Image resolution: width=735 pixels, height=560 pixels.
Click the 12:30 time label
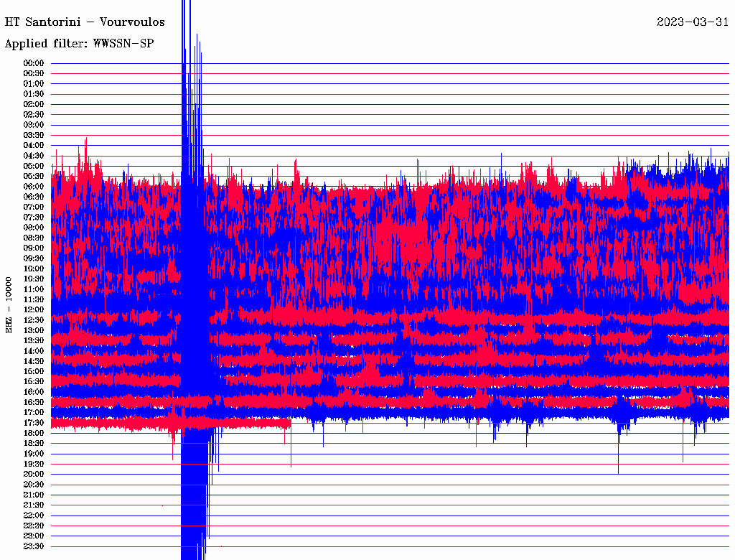pyautogui.click(x=34, y=320)
